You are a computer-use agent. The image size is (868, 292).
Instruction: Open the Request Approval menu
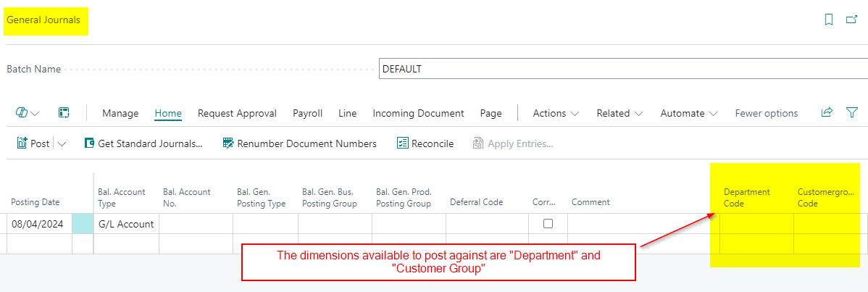tap(237, 113)
